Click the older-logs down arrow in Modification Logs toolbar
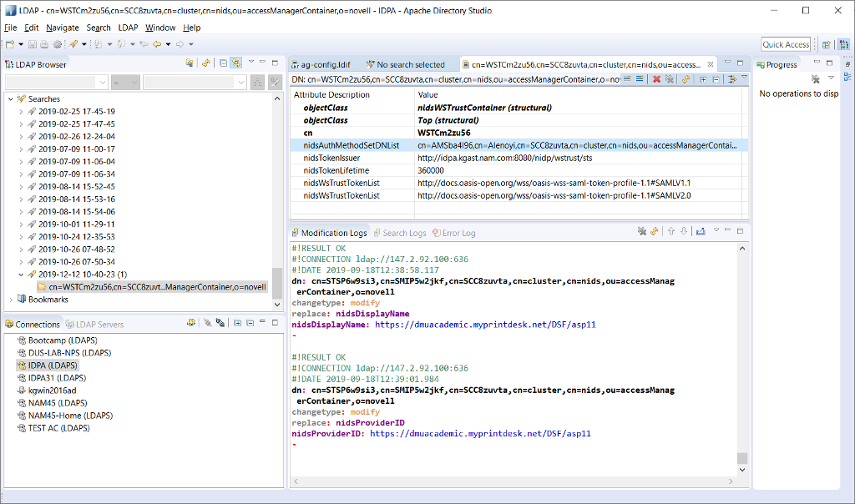Viewport: 855px width, 504px height. pyautogui.click(x=684, y=231)
